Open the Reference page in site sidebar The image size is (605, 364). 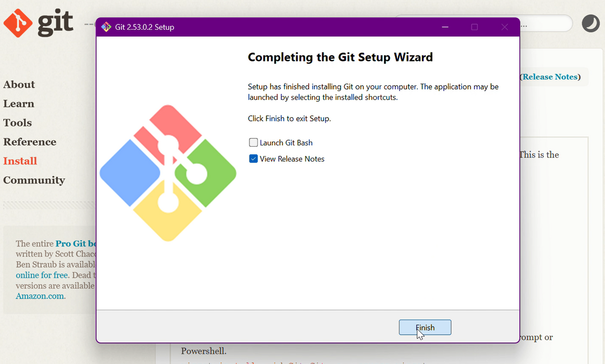(30, 142)
